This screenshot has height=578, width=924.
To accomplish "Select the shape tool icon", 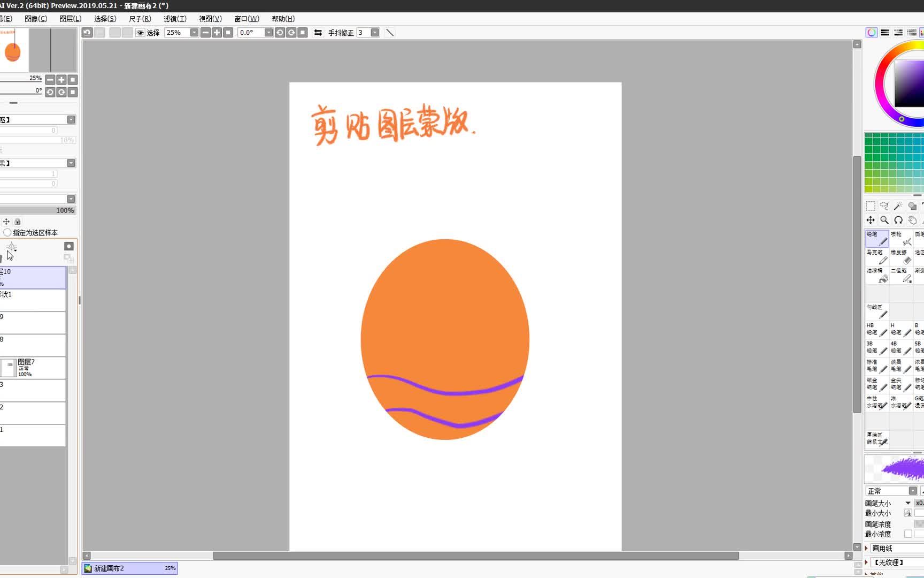I will [912, 206].
